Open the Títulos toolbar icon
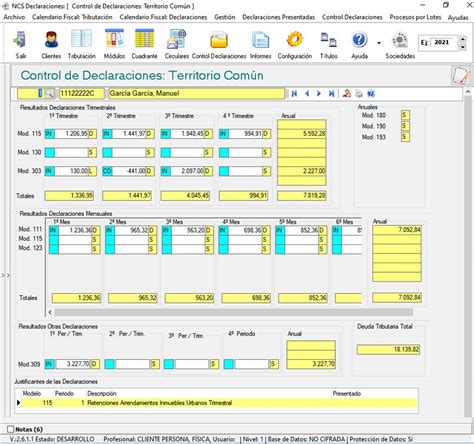Image resolution: width=474 pixels, height=444 pixels. [329, 40]
